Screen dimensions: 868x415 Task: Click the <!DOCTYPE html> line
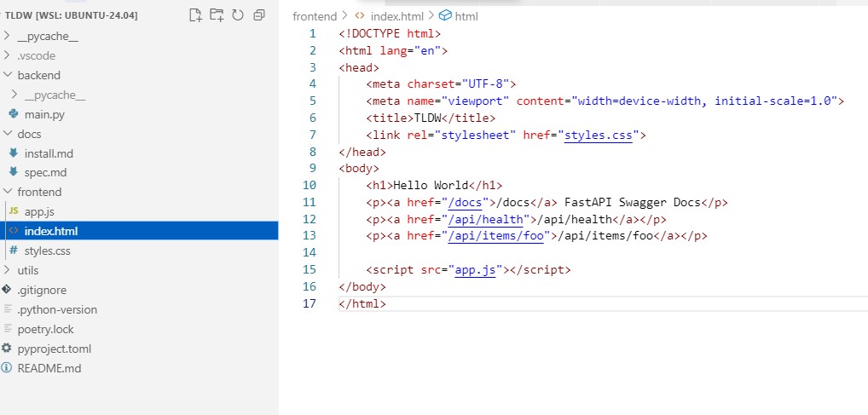pyautogui.click(x=390, y=33)
